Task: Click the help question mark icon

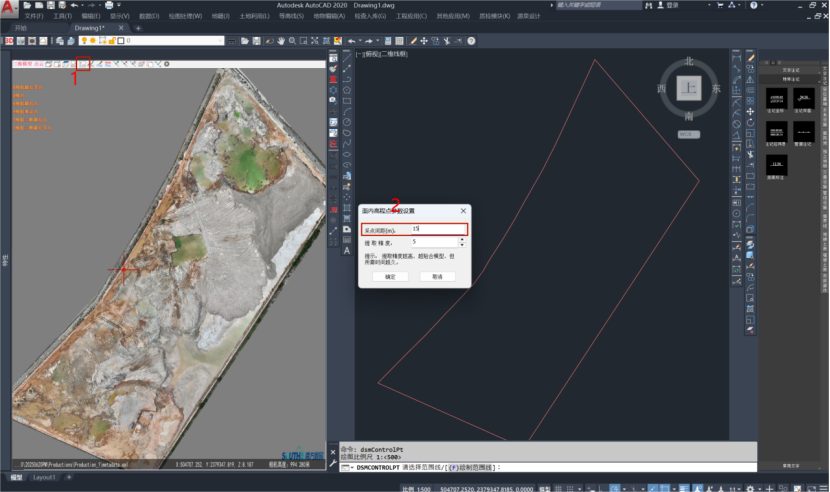Action: tap(471, 41)
